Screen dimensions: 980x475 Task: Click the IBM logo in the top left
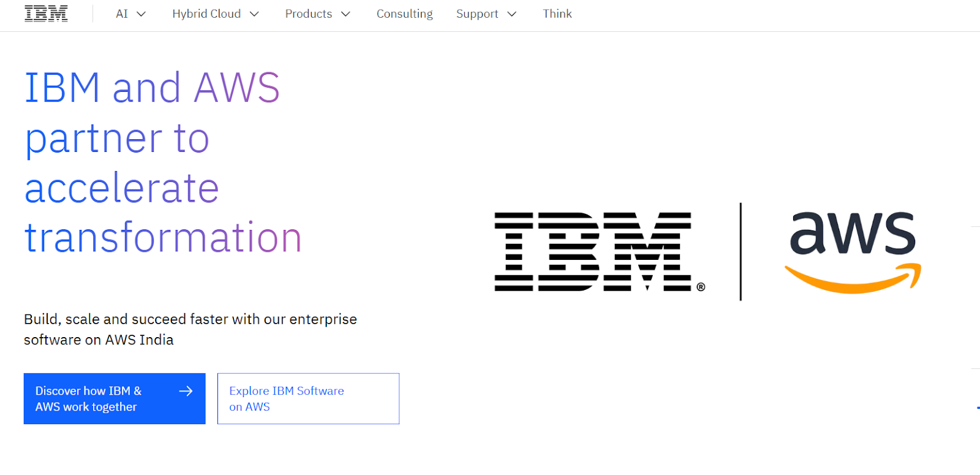point(45,13)
